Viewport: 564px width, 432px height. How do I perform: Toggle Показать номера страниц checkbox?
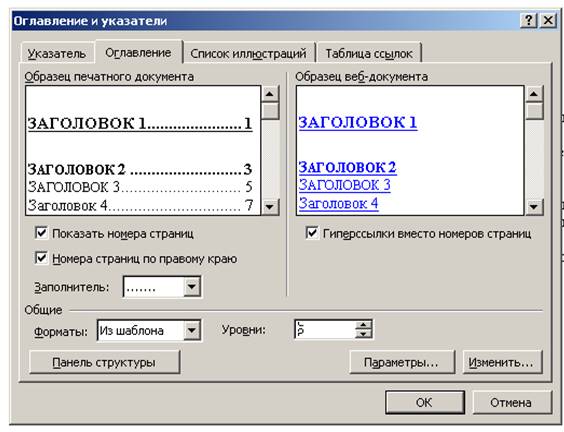[x=41, y=233]
